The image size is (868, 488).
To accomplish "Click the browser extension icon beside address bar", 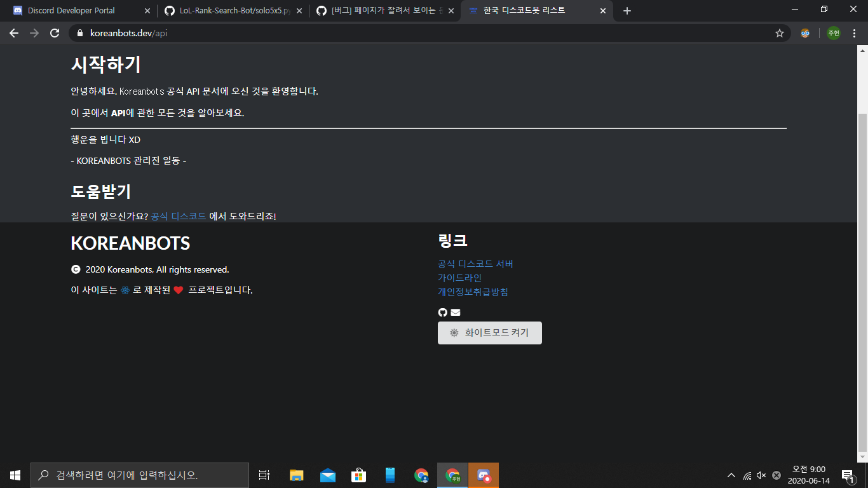I will tap(805, 33).
